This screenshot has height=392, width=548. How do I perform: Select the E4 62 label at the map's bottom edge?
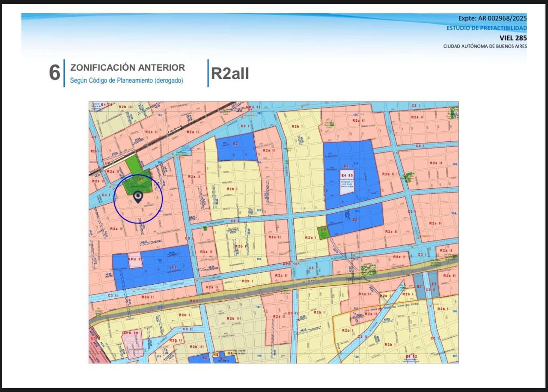411,356
